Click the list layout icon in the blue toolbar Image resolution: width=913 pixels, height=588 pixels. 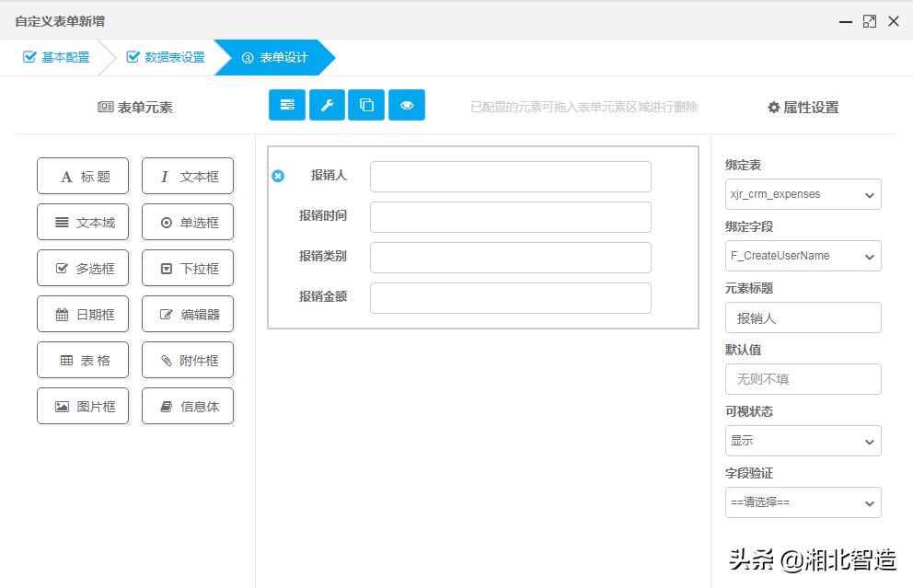286,105
